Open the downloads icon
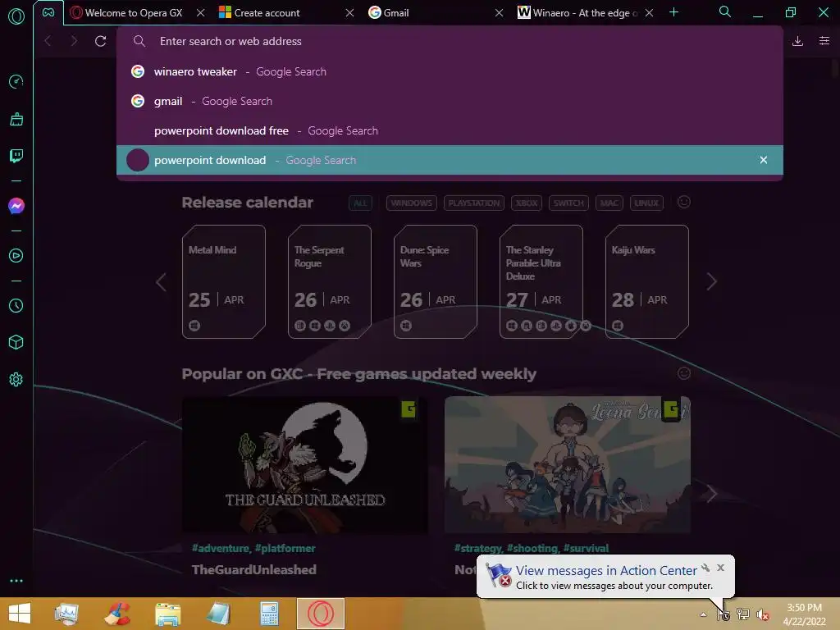Viewport: 840px width, 630px height. pos(797,41)
